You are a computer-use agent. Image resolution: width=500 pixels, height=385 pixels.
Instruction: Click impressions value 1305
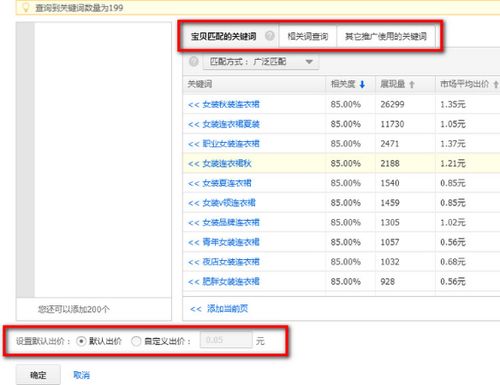tap(390, 222)
